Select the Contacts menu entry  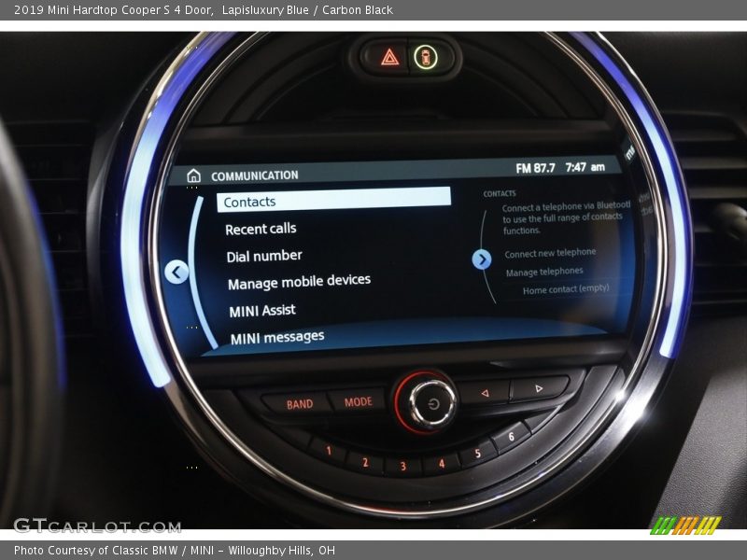tap(333, 200)
